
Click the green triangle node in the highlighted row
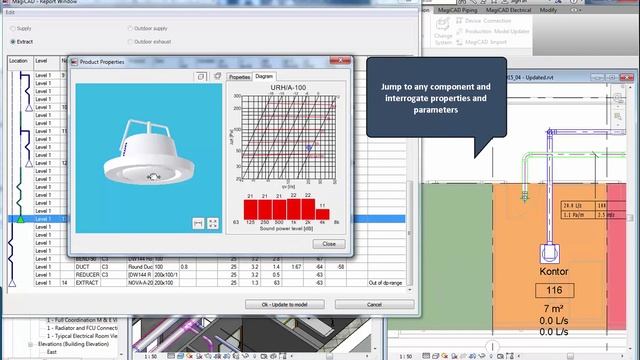point(20,219)
